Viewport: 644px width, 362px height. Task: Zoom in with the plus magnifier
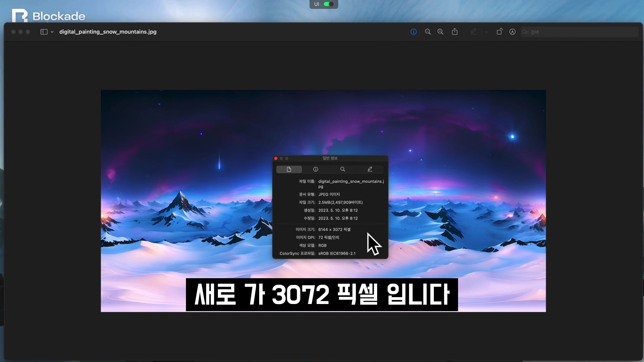(440, 32)
